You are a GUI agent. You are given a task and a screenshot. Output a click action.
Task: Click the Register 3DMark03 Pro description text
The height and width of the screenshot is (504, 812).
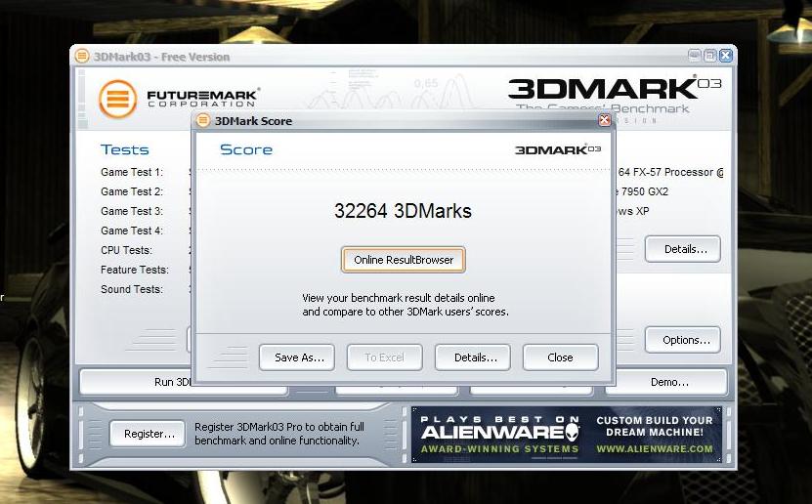[x=279, y=434]
